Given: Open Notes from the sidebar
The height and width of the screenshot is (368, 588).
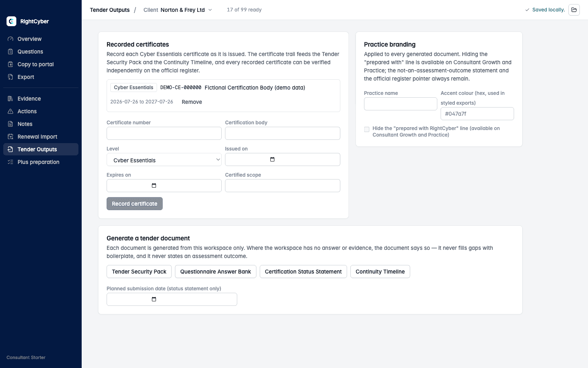Looking at the screenshot, I should click(x=41, y=124).
